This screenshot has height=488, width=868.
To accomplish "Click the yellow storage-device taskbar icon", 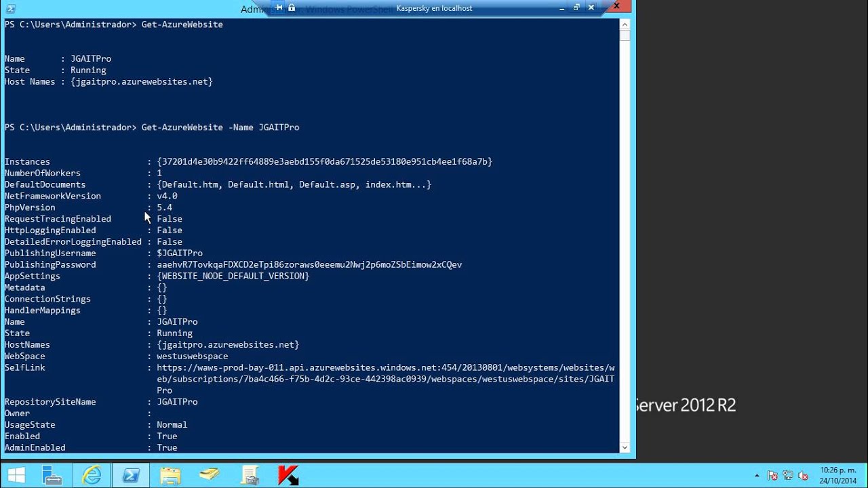I will (x=210, y=474).
